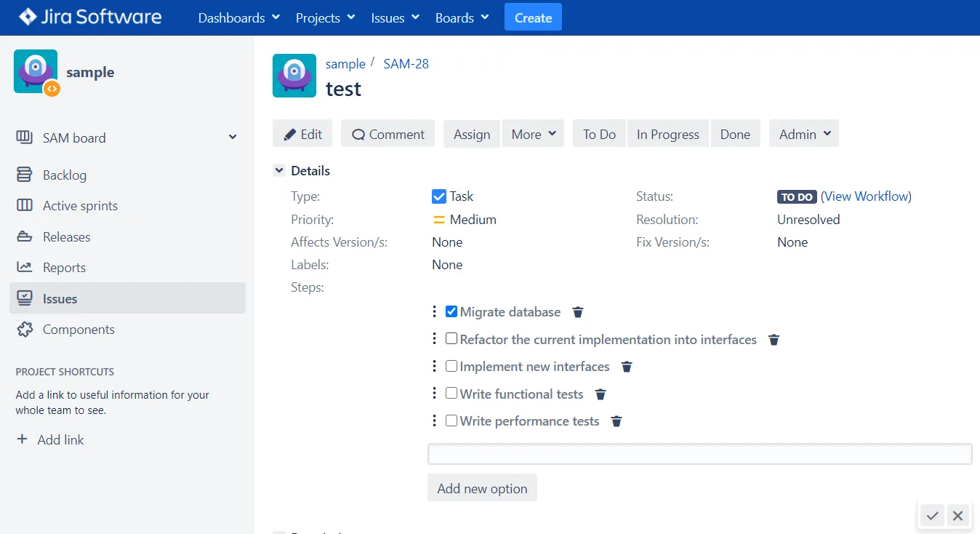The height and width of the screenshot is (534, 980).
Task: Click the To Do transition button
Action: pyautogui.click(x=599, y=134)
